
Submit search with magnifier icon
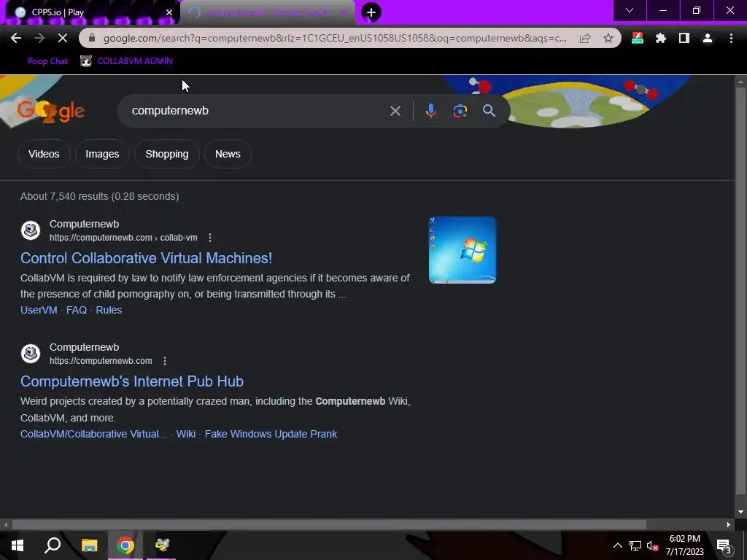click(489, 111)
